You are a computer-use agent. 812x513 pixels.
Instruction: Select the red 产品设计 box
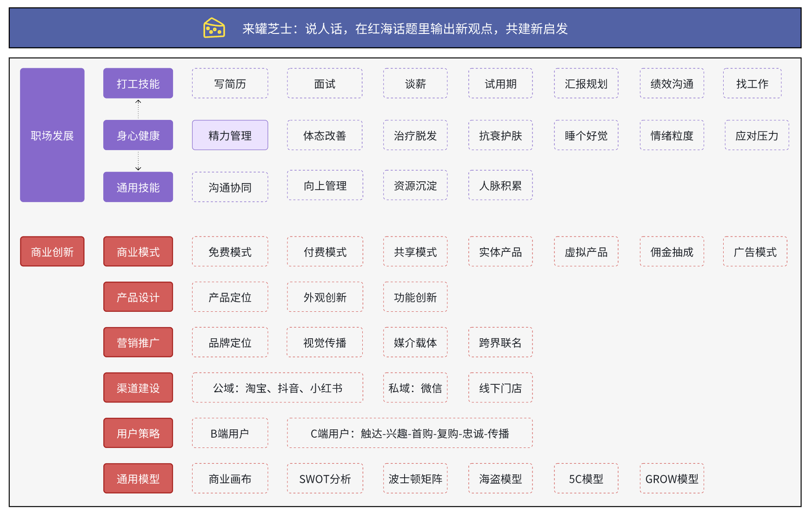click(x=138, y=297)
